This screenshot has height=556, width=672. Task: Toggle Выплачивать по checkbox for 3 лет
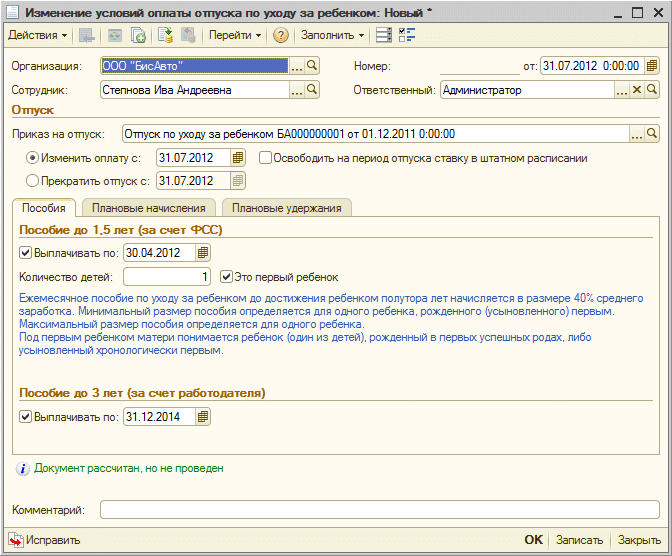[25, 417]
